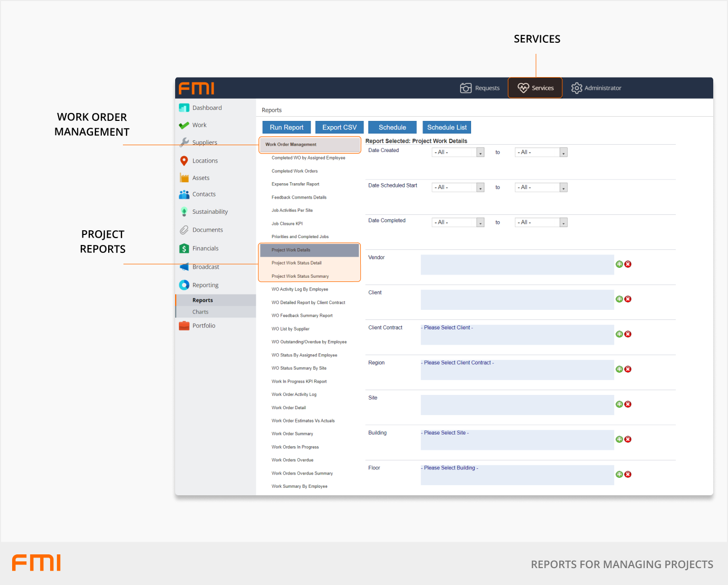This screenshot has width=728, height=585.
Task: Click the green add icon beside Site
Action: (619, 404)
